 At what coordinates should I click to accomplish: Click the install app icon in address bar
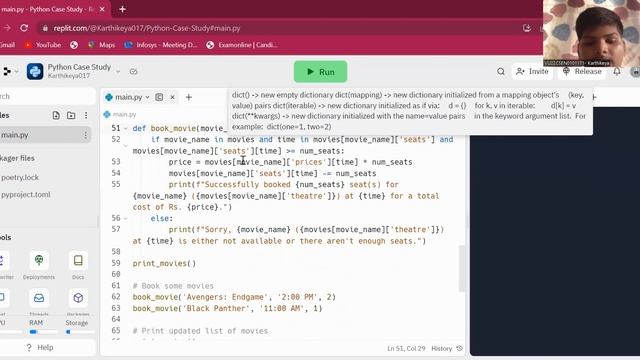(x=527, y=28)
